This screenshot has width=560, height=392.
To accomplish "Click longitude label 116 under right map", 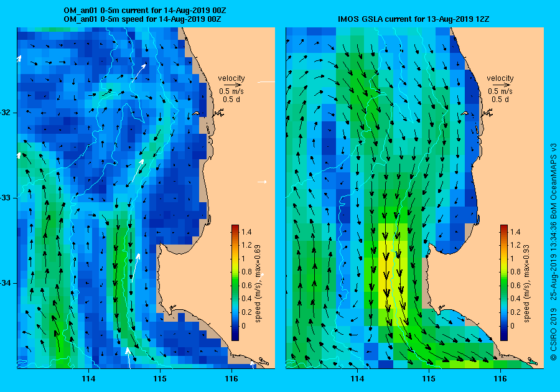I will (x=500, y=379).
